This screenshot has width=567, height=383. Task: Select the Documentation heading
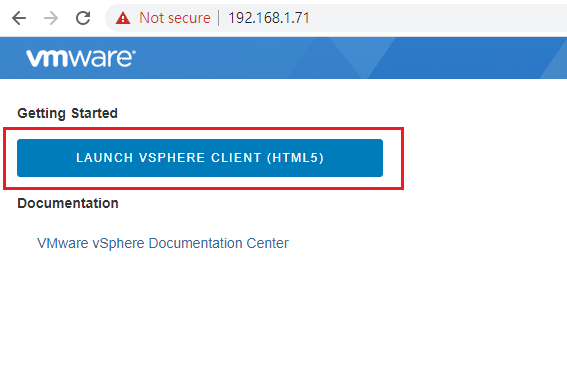pos(68,203)
